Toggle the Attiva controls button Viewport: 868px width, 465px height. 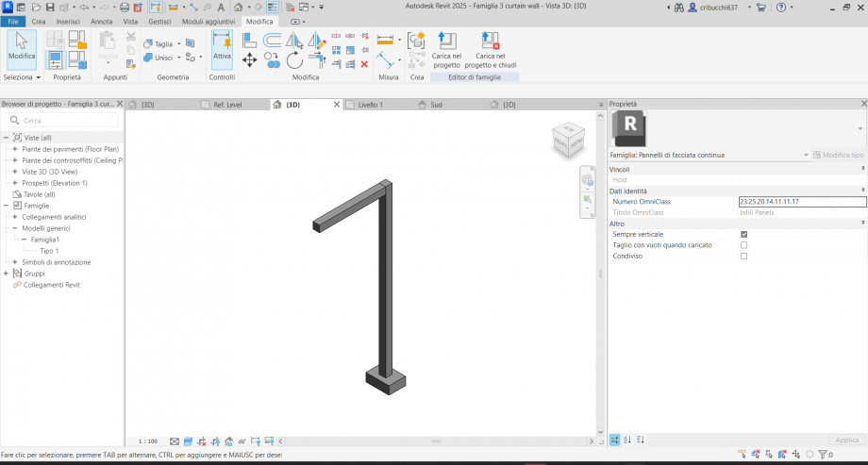click(222, 49)
